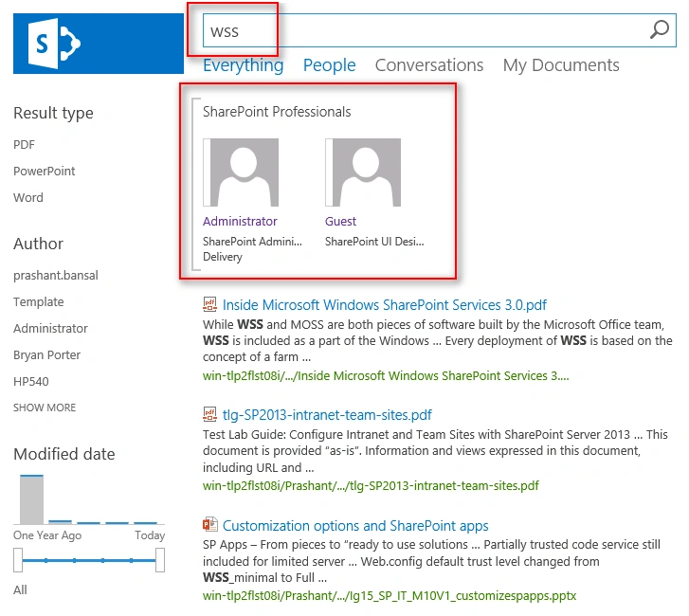This screenshot has height=616, width=689.
Task: Click the tallest bar in Modified date histogram
Action: pyautogui.click(x=31, y=499)
